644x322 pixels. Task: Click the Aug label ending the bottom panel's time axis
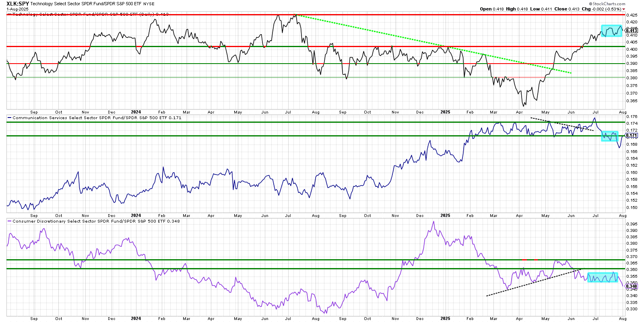(623, 319)
